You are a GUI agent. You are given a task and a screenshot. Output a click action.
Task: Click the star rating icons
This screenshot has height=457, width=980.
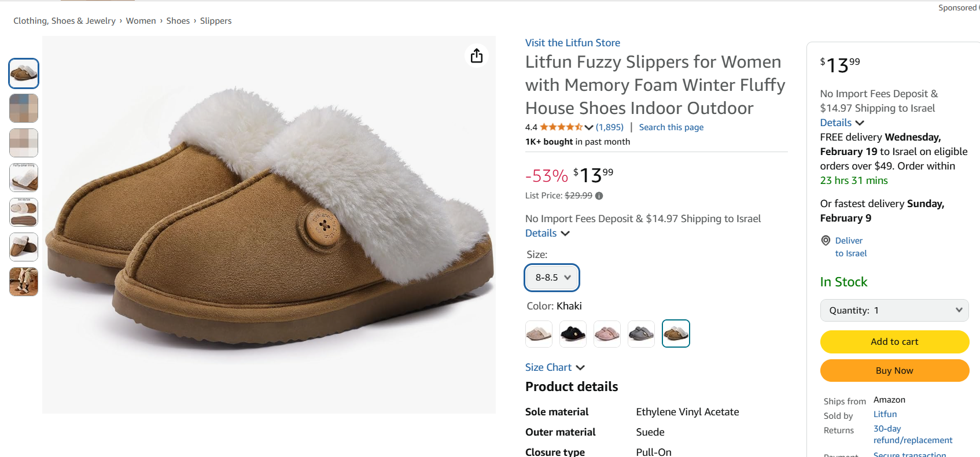[561, 127]
